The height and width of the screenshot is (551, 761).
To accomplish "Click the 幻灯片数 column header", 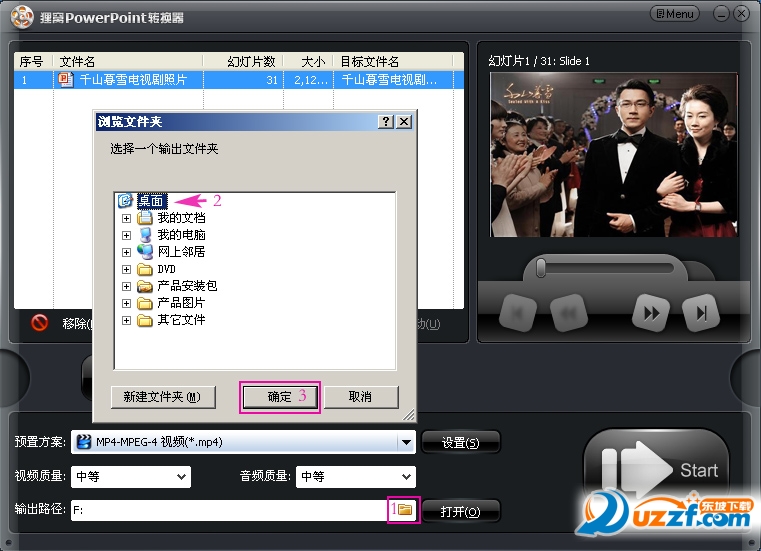I will [x=243, y=61].
